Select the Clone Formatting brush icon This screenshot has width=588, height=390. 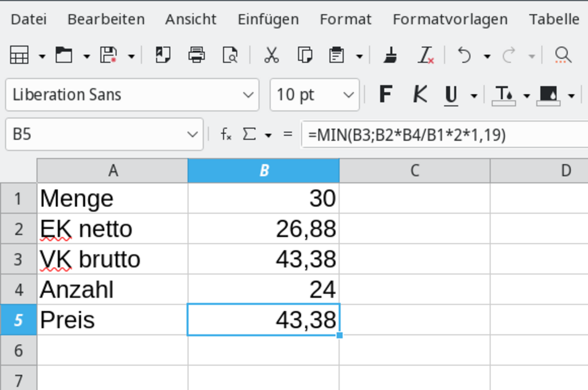[x=390, y=56]
